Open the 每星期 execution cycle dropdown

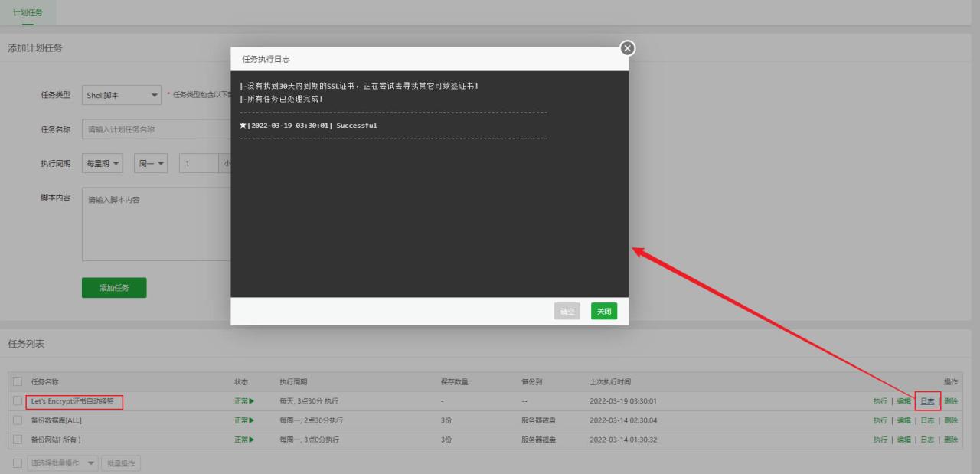point(102,162)
